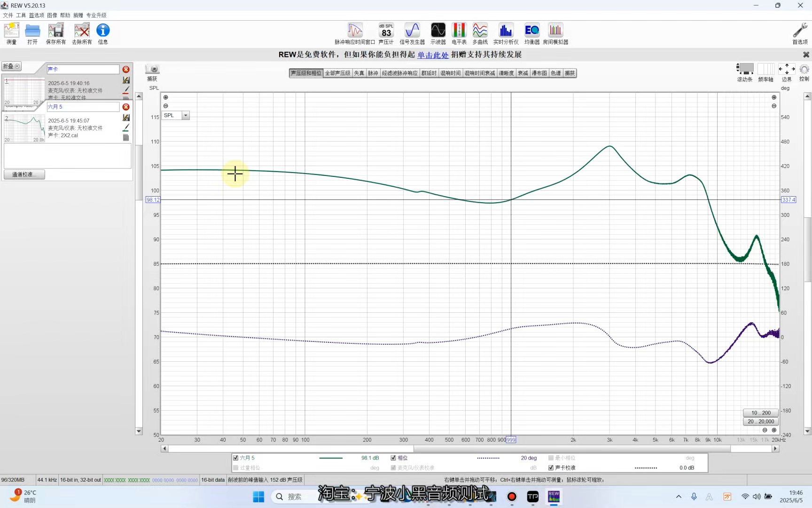
Task: Click the 通道校准 button
Action: 24,175
